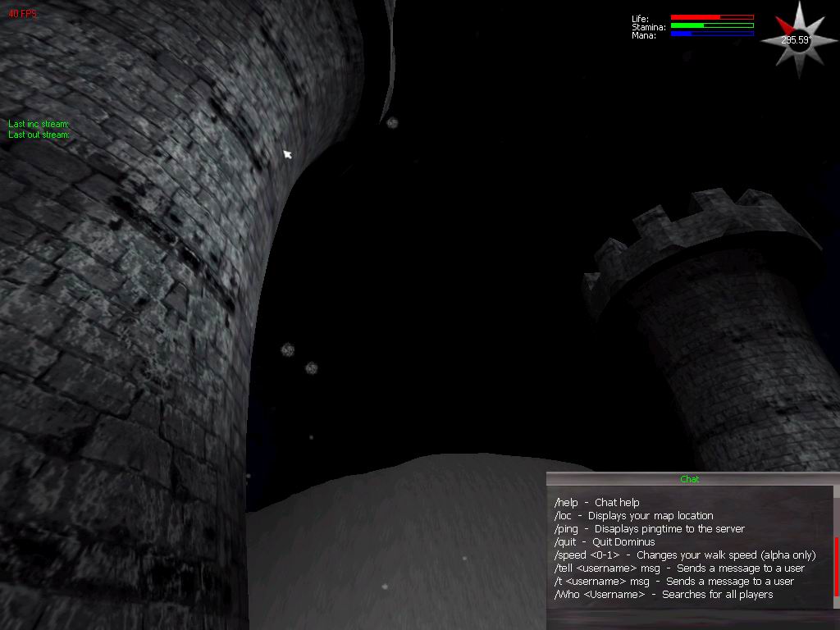Click the Last inc stream label
The image size is (840, 630).
click(39, 124)
